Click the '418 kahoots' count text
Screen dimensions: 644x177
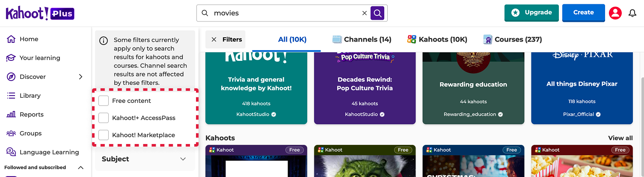click(256, 103)
